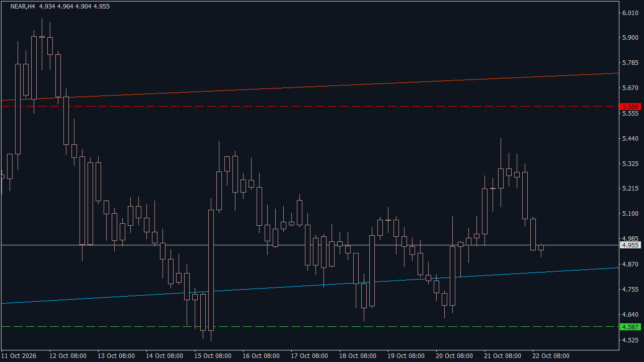
Task: Click the NEAR,H4 chart title text
Action: 23,7
